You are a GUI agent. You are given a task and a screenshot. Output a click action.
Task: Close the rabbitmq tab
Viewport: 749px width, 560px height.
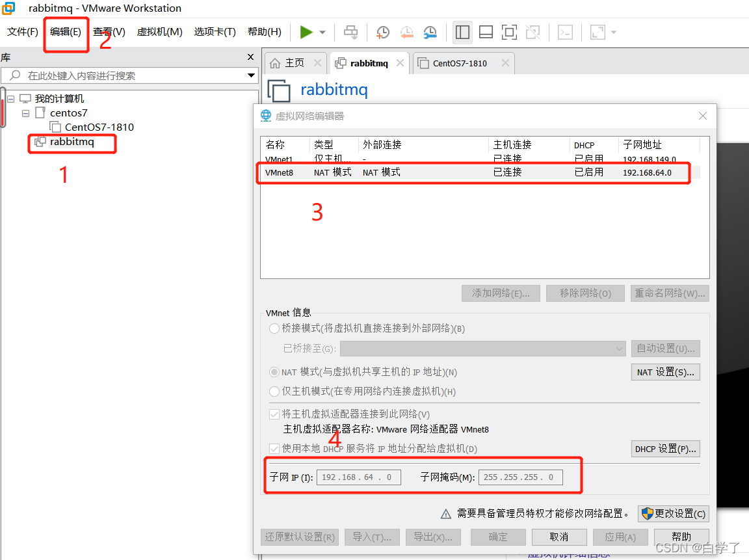coord(400,62)
